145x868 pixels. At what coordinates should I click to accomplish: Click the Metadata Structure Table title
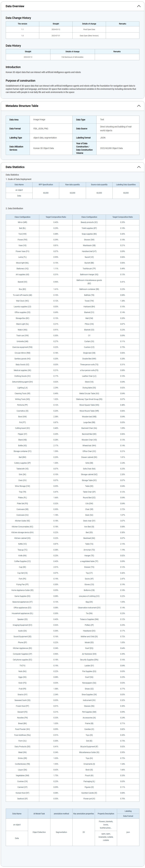point(22,106)
